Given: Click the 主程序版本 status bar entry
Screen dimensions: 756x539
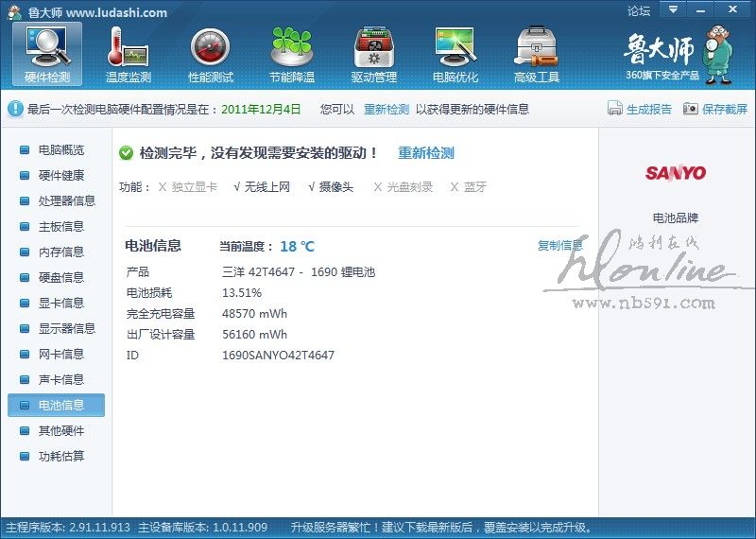Looking at the screenshot, I should [x=68, y=528].
